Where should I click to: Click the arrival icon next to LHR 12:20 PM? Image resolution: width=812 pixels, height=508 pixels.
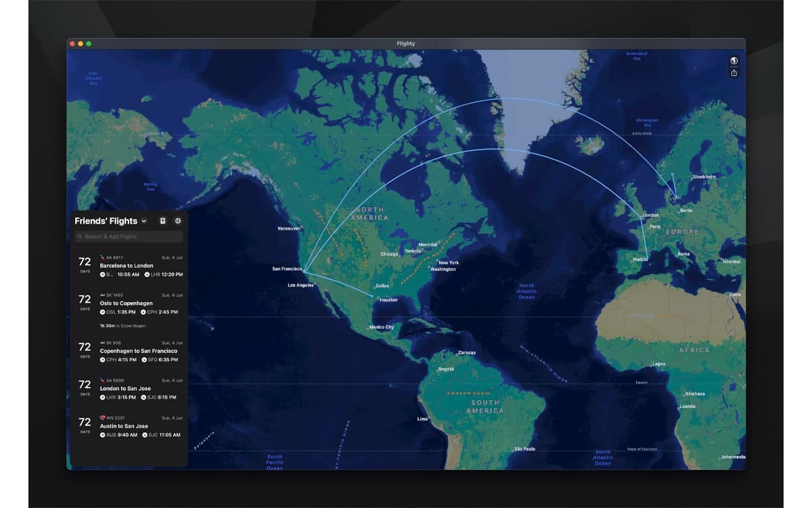tap(147, 274)
